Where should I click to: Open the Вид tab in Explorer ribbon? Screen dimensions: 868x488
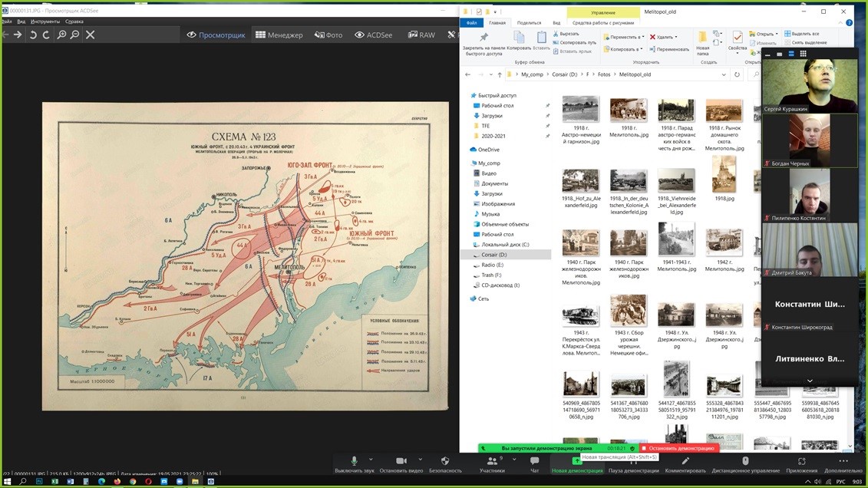click(x=556, y=23)
